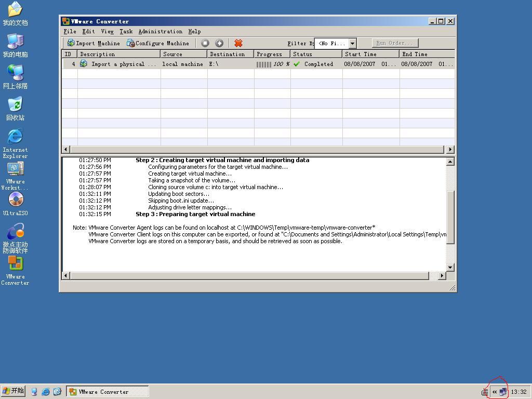Viewport: 532px width, 399px height.
Task: Expand hidden tray icons chevron
Action: (495, 392)
